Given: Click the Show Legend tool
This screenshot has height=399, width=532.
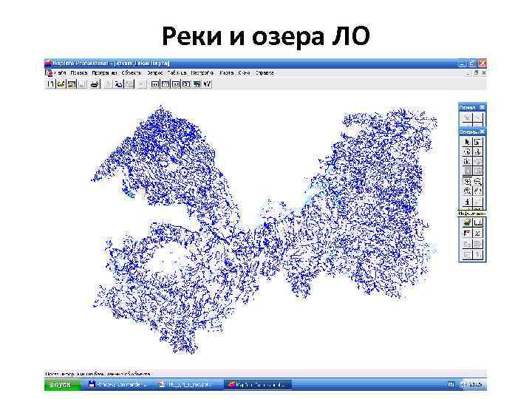Looking at the screenshot, I should coord(467,233).
